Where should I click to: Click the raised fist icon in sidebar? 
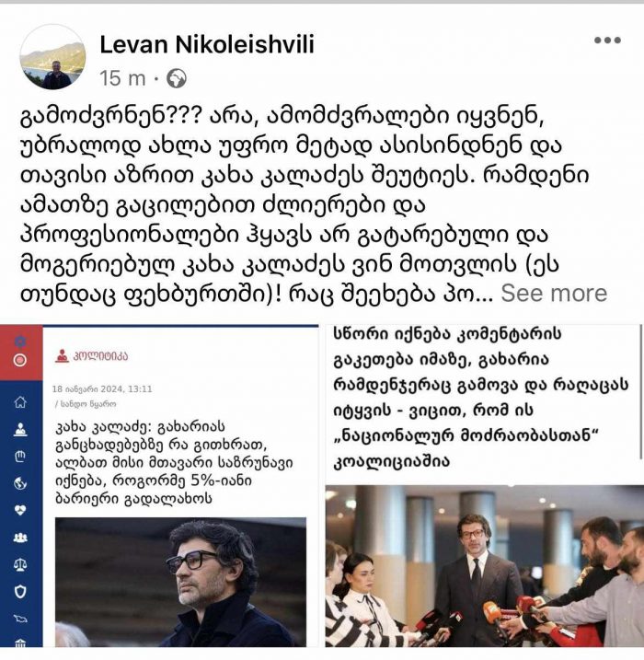[20, 457]
